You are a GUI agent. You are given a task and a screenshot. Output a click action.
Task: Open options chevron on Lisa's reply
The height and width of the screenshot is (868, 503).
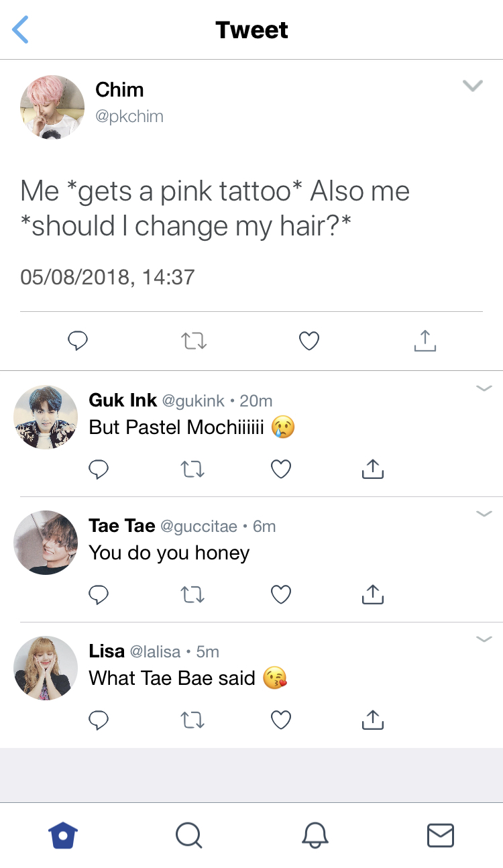(484, 639)
